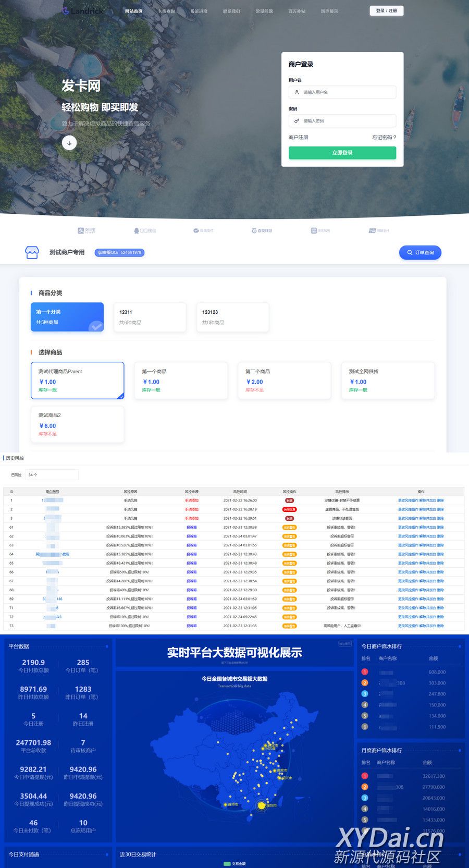
Task: Click the Alipay payment logo
Action: pyautogui.click(x=87, y=230)
